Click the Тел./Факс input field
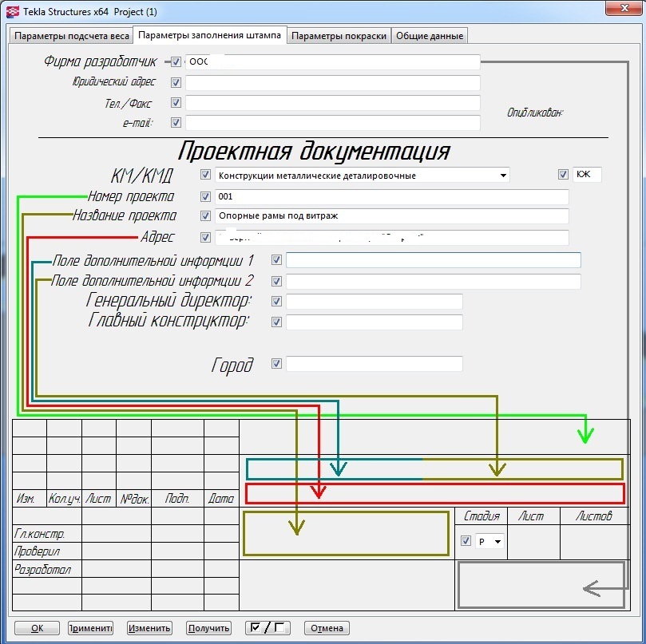Screen dimensions: 646x644 pos(333,102)
